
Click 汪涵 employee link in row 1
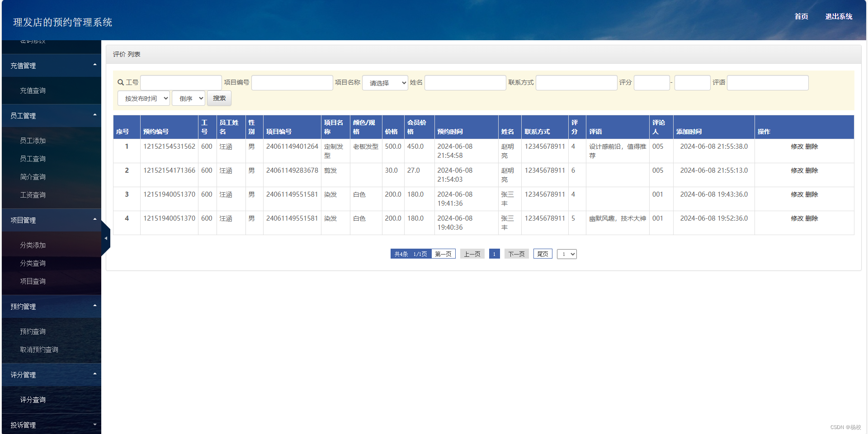pyautogui.click(x=226, y=146)
